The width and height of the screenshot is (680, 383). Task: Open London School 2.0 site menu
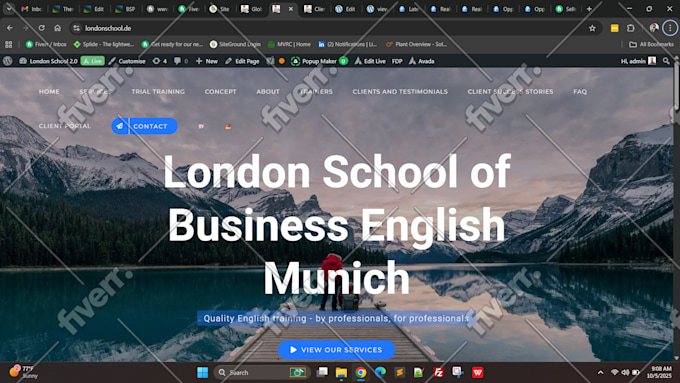coord(48,61)
